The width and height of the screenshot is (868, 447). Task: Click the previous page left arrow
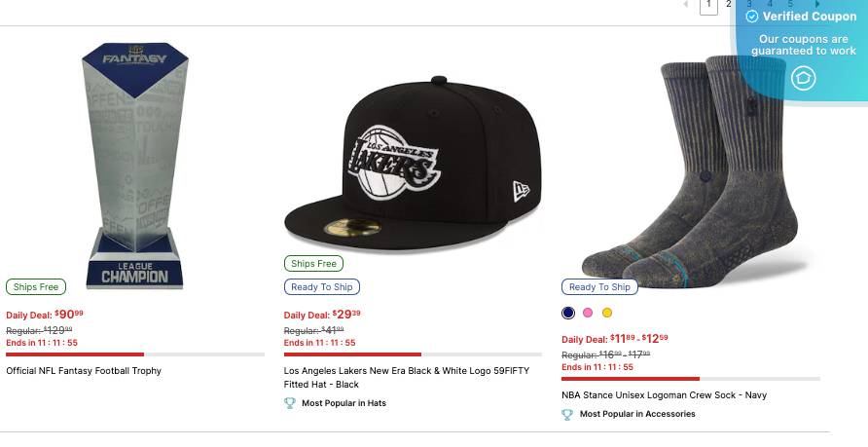(686, 5)
